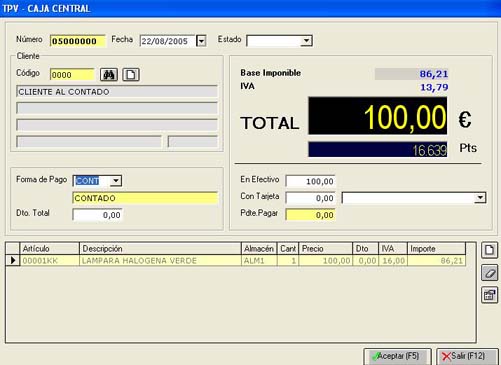Click the Precio cell showing 100,00
Image resolution: width=501 pixels, height=365 pixels.
pos(326,260)
